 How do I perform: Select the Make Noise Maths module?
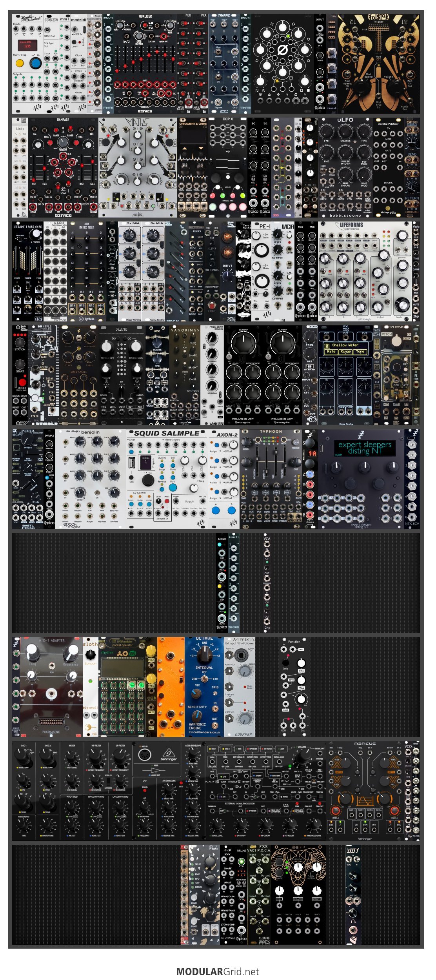pos(138,168)
